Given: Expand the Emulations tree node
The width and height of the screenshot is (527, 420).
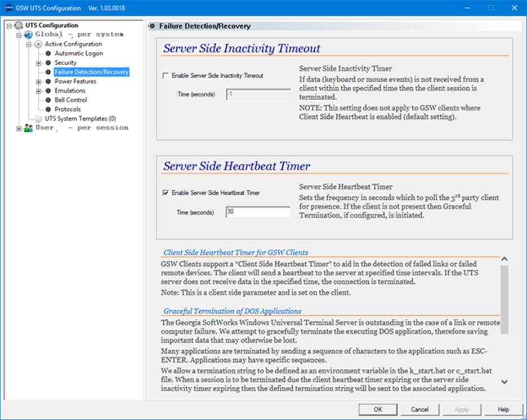Looking at the screenshot, I should [39, 91].
